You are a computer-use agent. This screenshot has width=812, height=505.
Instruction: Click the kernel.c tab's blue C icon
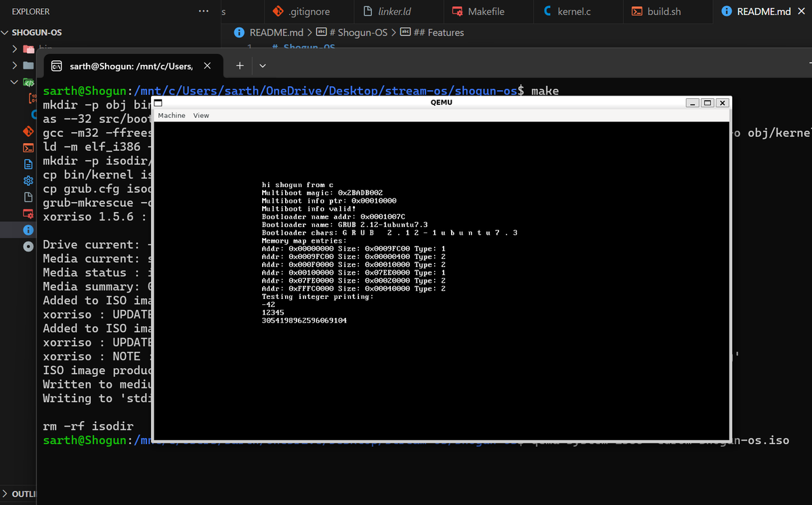click(547, 11)
